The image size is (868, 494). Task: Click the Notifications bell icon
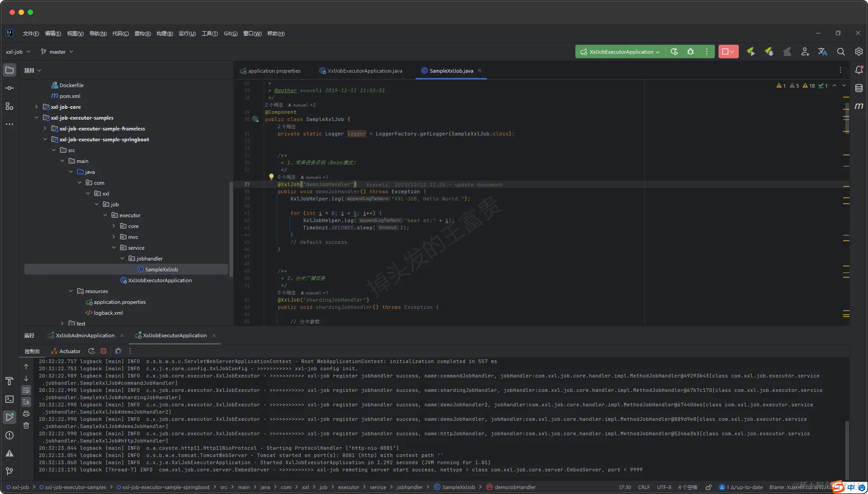(859, 70)
